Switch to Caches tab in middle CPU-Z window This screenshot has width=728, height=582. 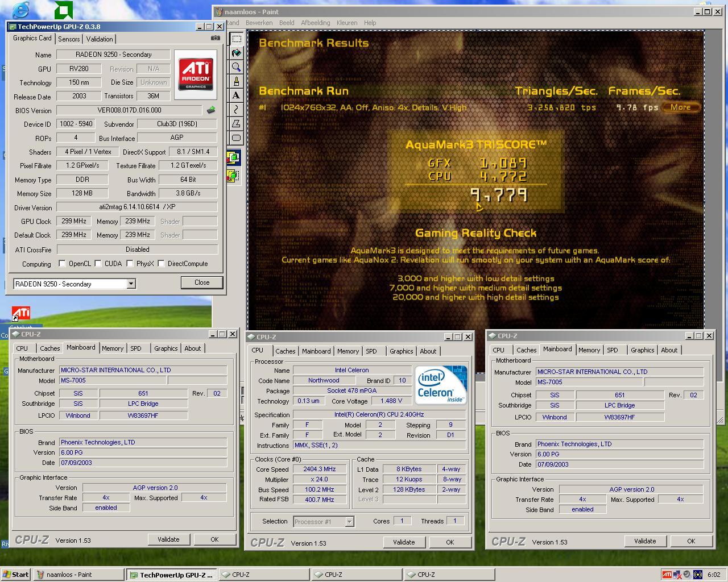(x=285, y=351)
